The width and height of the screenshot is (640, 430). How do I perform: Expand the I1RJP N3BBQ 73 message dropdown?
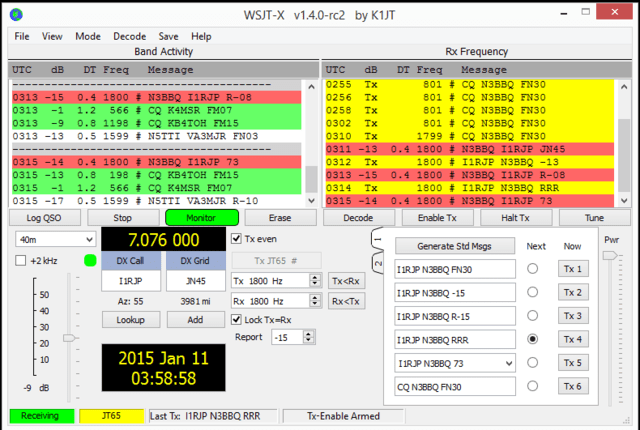point(509,364)
